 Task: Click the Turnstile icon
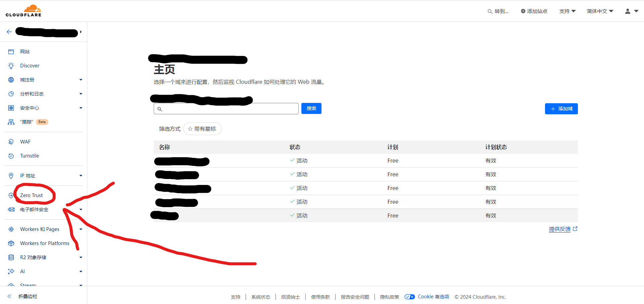coord(11,156)
